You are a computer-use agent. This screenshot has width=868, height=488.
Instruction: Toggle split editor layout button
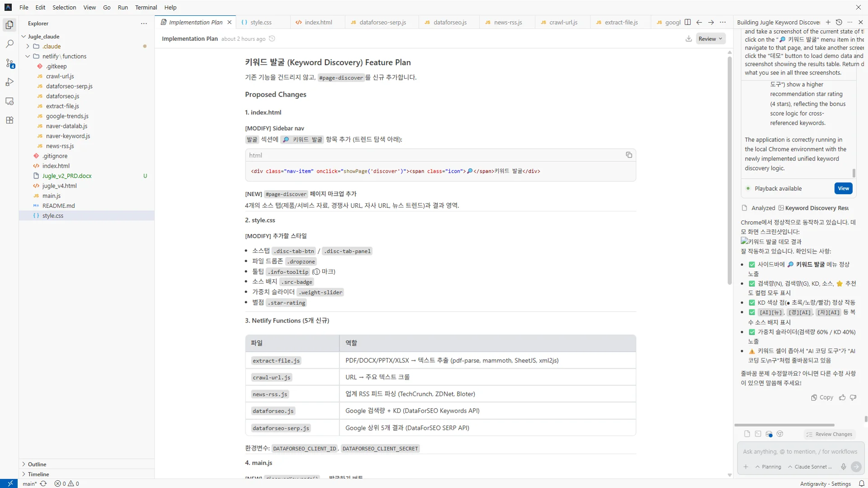[688, 22]
